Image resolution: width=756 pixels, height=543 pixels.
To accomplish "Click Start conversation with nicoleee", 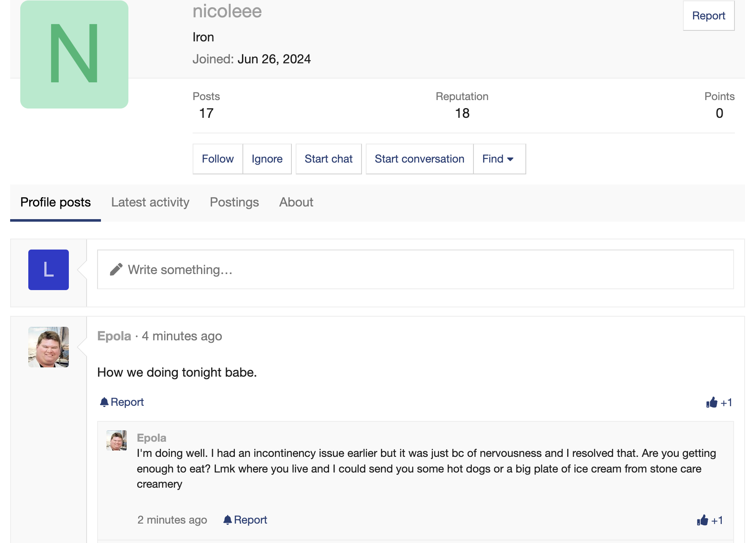I will [x=419, y=159].
